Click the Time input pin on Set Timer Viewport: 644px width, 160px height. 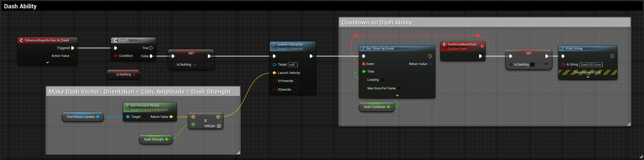[364, 72]
